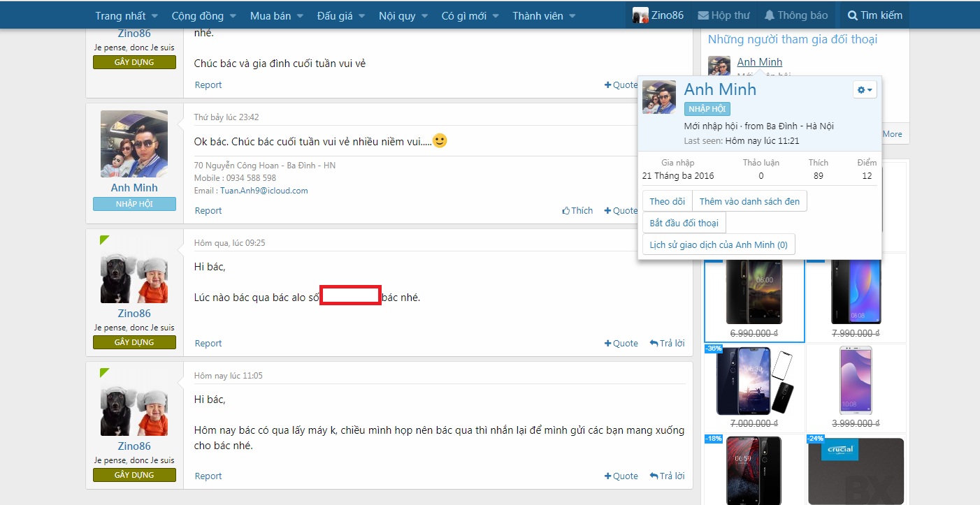Click Trả lời on the 09:25 post
The image size is (980, 505).
pyautogui.click(x=667, y=343)
